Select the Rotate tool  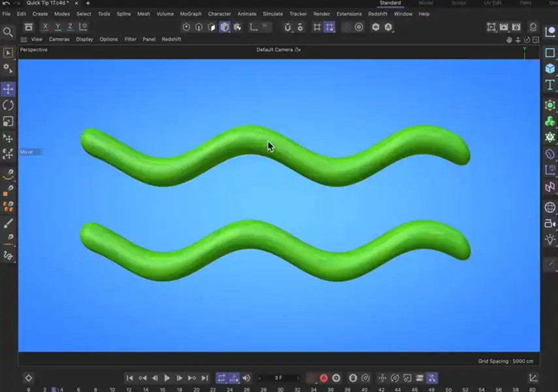(8, 105)
